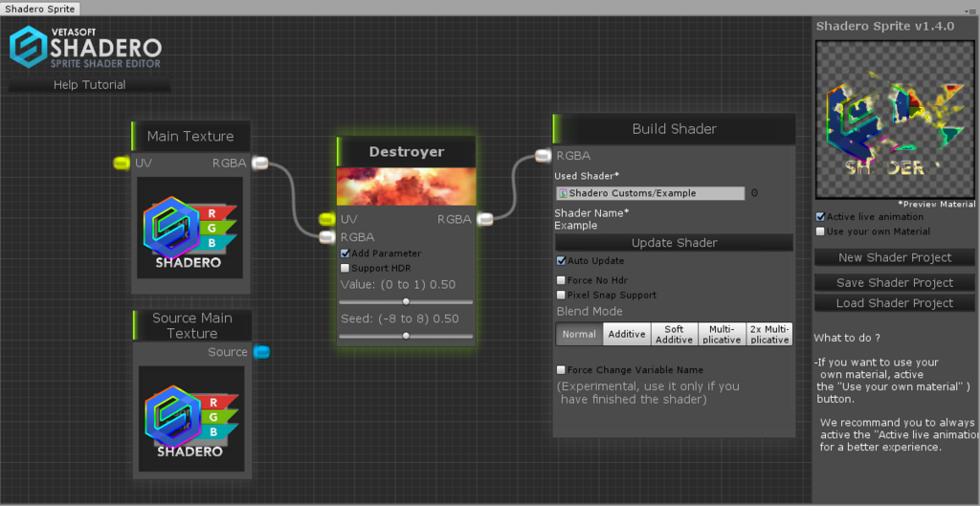Click the blue Source output port
980x506 pixels.
click(x=262, y=352)
